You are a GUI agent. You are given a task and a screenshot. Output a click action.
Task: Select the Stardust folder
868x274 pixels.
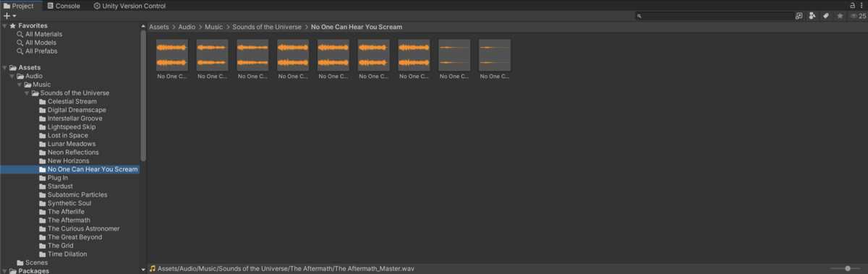pyautogui.click(x=55, y=187)
